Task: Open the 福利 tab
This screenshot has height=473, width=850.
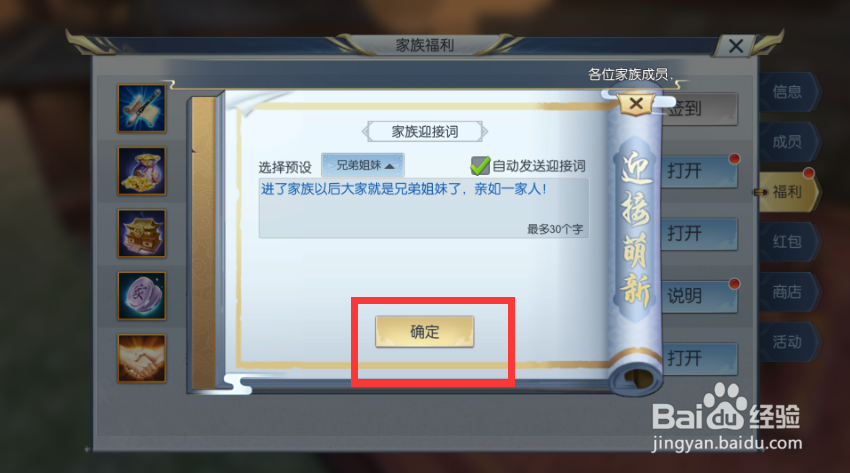Action: click(788, 192)
